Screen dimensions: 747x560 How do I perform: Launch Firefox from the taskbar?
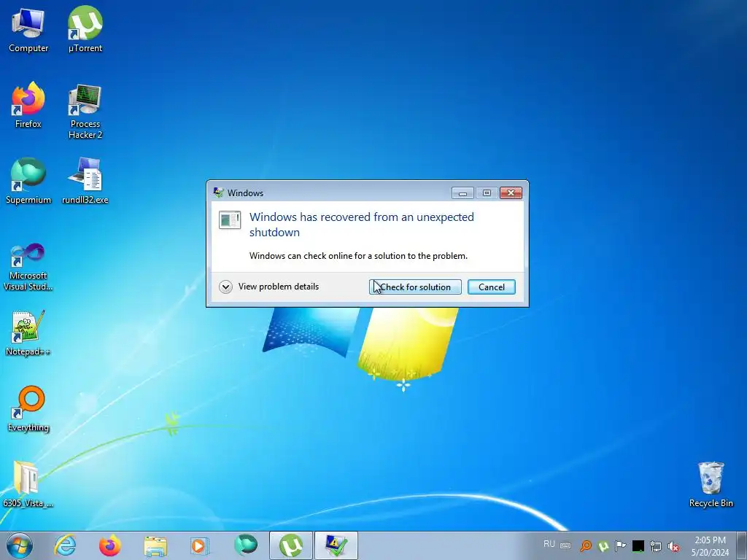[109, 545]
